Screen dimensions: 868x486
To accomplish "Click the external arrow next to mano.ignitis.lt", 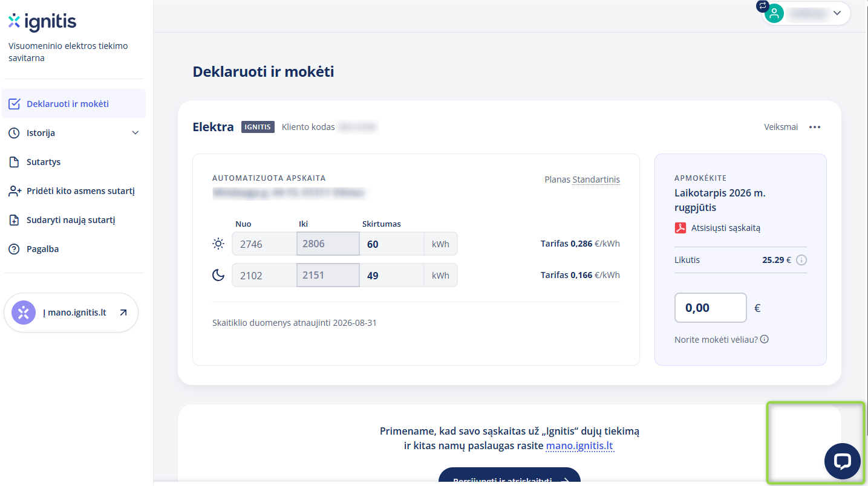I will [123, 313].
